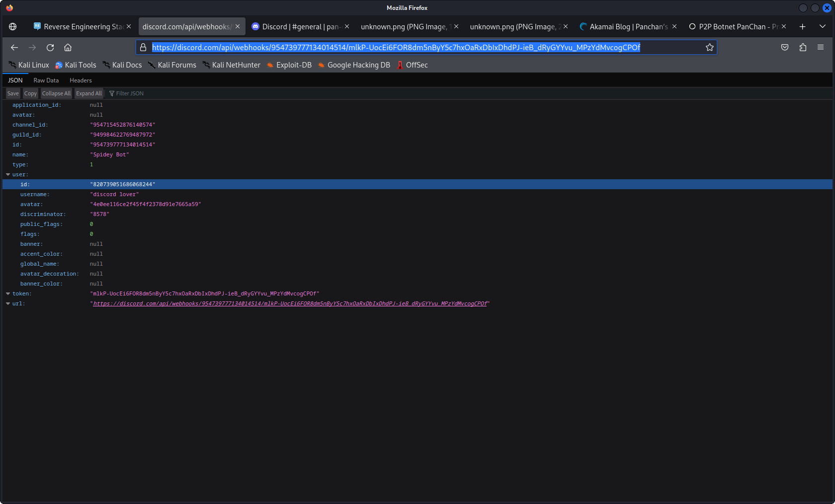This screenshot has width=835, height=504.
Task: Click the forward navigation arrow
Action: point(32,47)
